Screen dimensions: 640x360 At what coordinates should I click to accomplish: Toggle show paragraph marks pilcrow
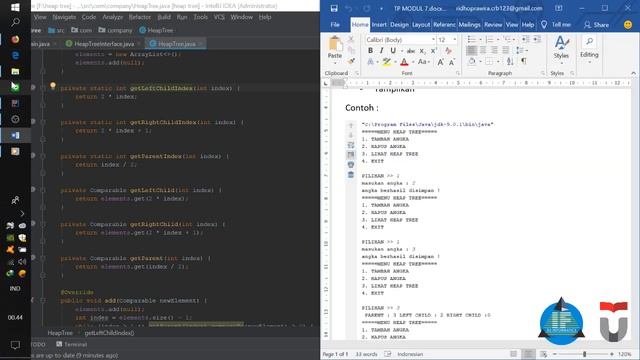(524, 61)
